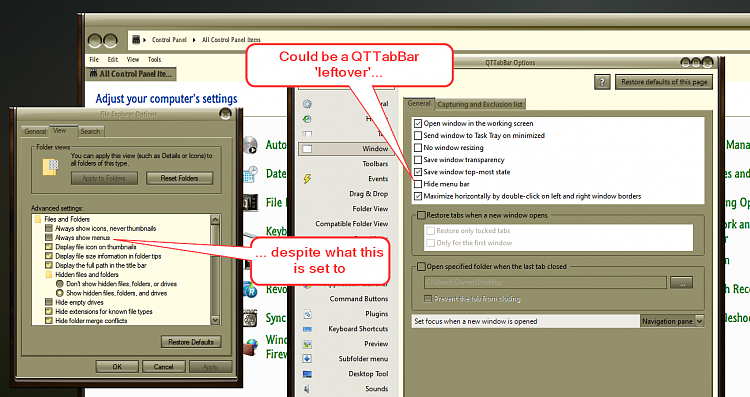Viewport: 750px width, 397px height.
Task: Open General tab in File Explorer Options
Action: click(35, 131)
